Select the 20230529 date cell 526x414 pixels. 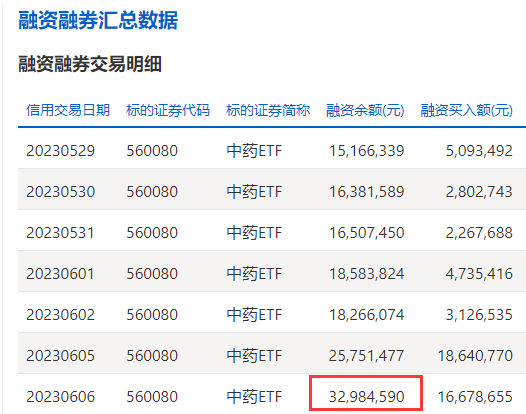[x=61, y=151]
